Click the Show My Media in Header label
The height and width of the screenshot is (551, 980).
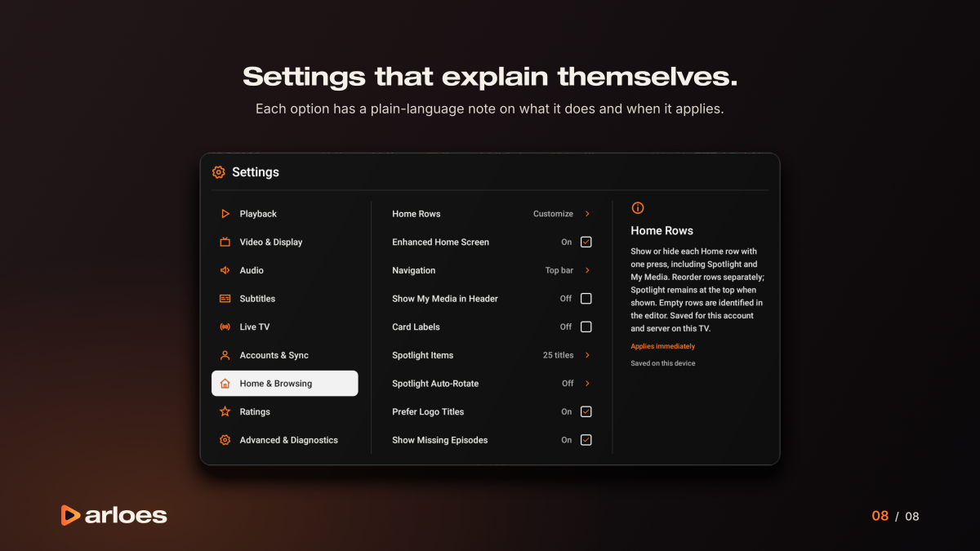(x=445, y=299)
